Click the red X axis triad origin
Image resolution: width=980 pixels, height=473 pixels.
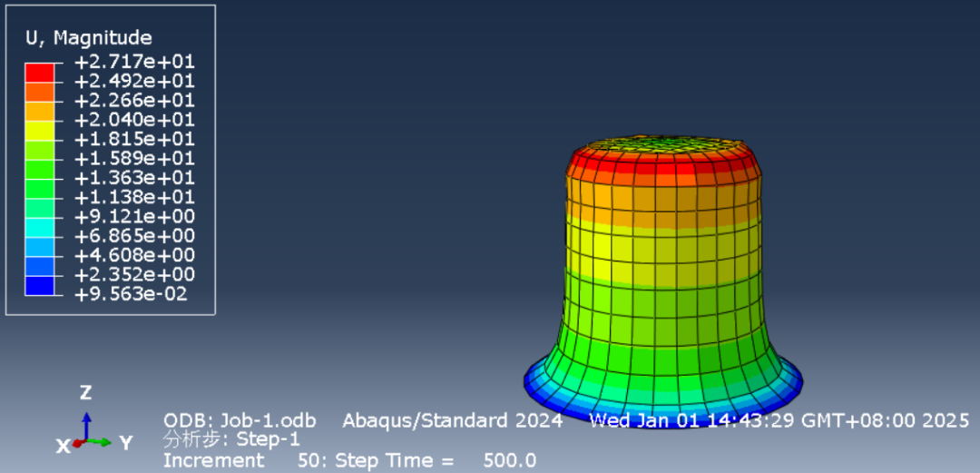(77, 444)
